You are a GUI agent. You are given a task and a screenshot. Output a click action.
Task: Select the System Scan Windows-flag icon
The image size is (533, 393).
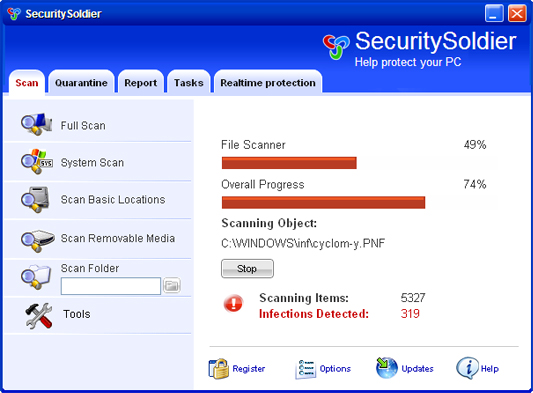[37, 161]
